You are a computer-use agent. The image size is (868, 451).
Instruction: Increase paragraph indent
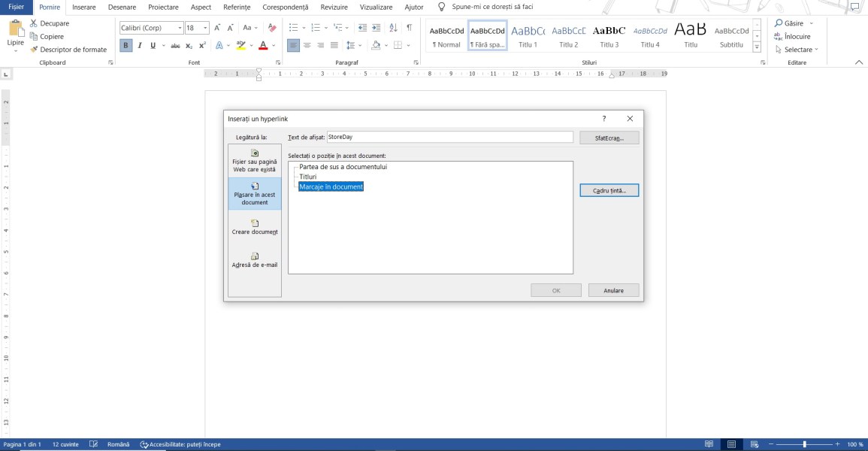click(x=376, y=28)
